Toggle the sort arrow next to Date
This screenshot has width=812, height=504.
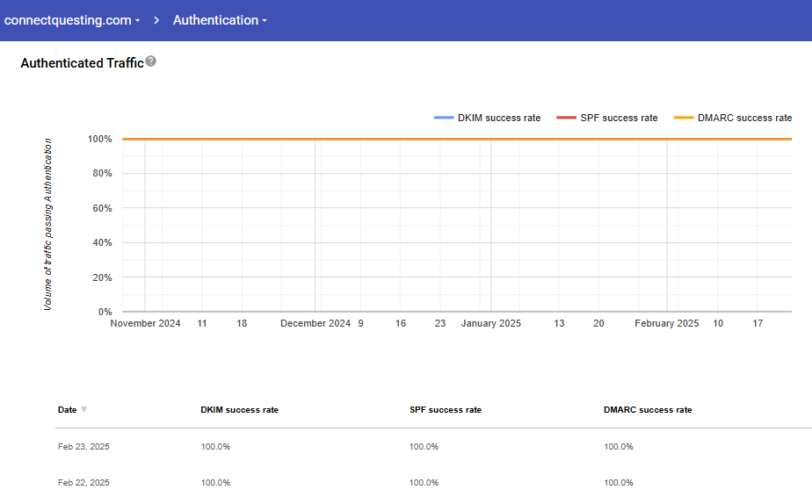tap(84, 410)
